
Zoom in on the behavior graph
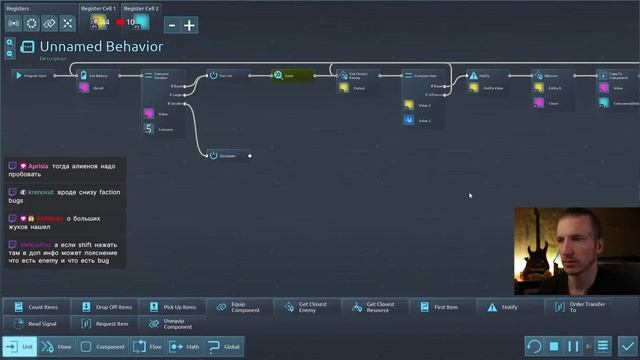coord(10,42)
